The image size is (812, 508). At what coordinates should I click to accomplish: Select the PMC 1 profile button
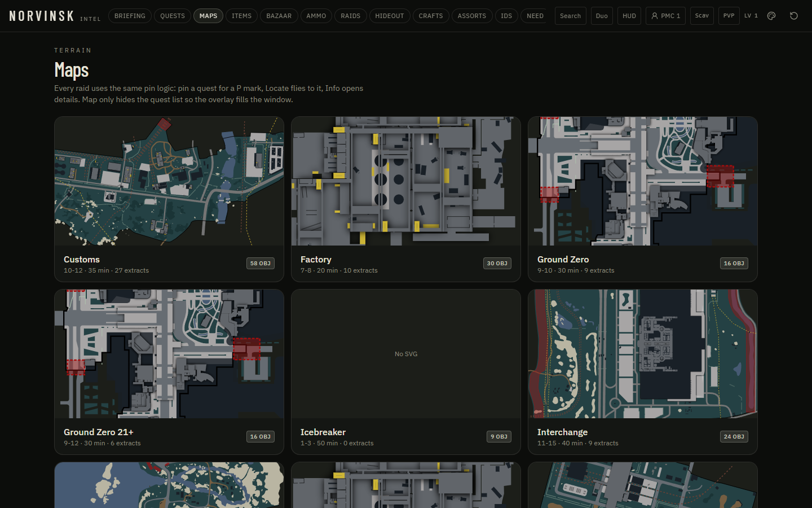click(x=665, y=16)
